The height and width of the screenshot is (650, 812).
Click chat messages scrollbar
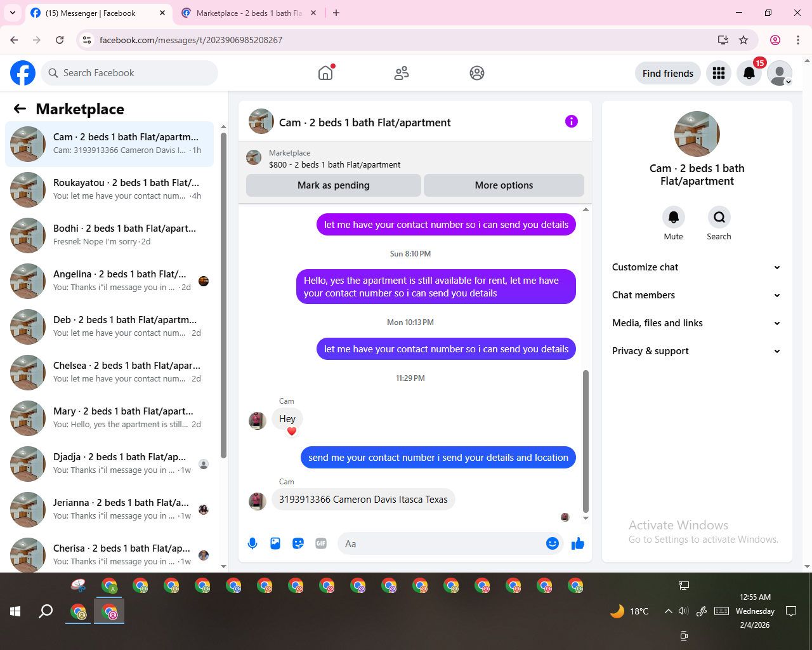[x=586, y=441]
